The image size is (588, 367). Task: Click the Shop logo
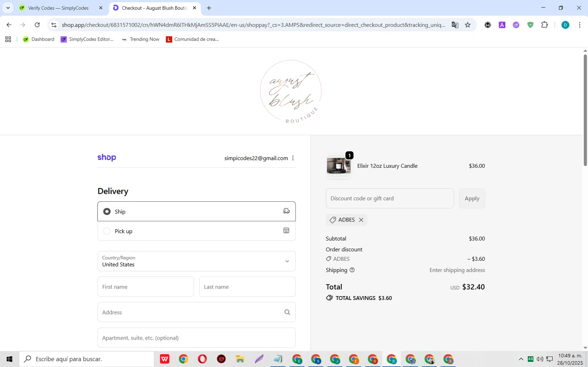pos(107,157)
